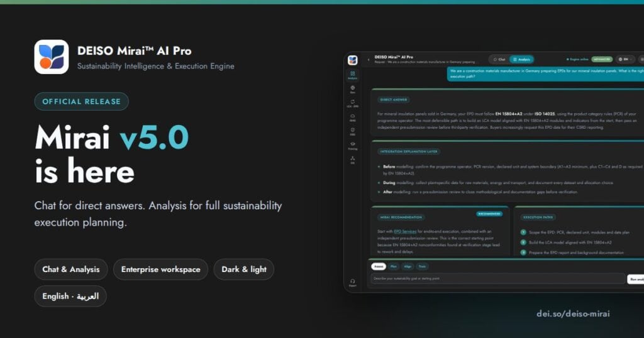Open the Training sidebar module
This screenshot has height=338, width=644.
click(x=352, y=146)
